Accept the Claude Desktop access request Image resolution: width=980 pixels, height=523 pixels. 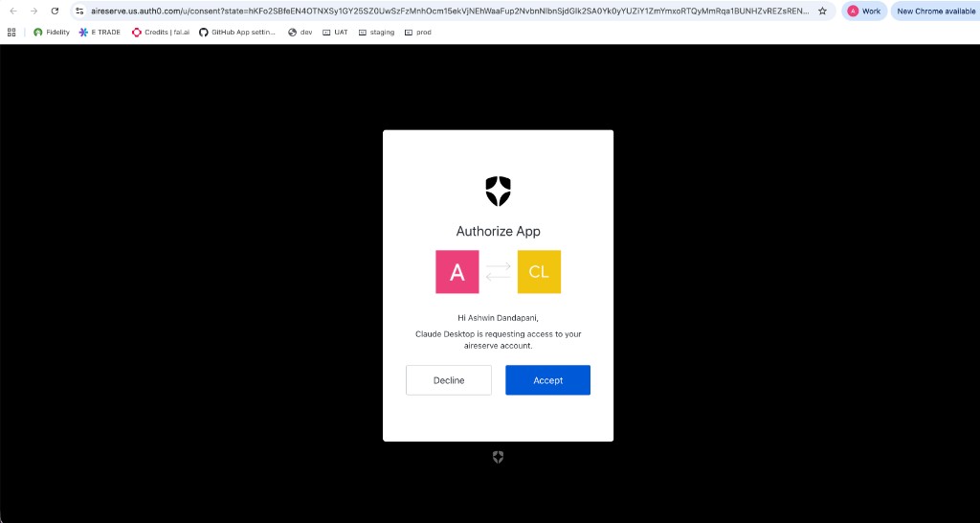547,380
